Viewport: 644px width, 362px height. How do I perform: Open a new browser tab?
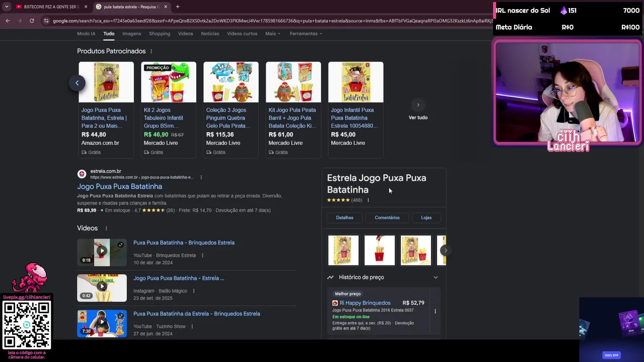click(x=178, y=7)
